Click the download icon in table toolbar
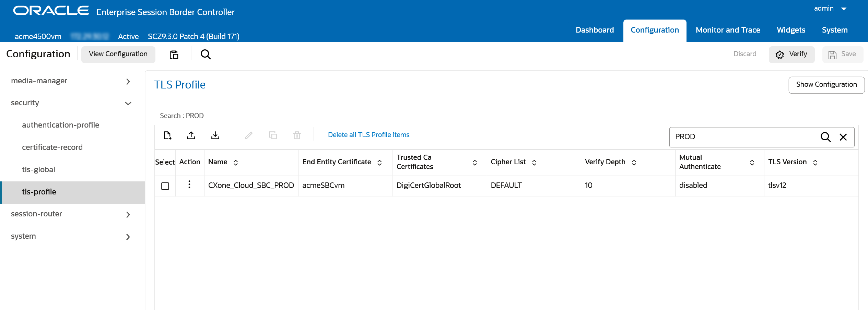868x310 pixels. click(x=215, y=135)
